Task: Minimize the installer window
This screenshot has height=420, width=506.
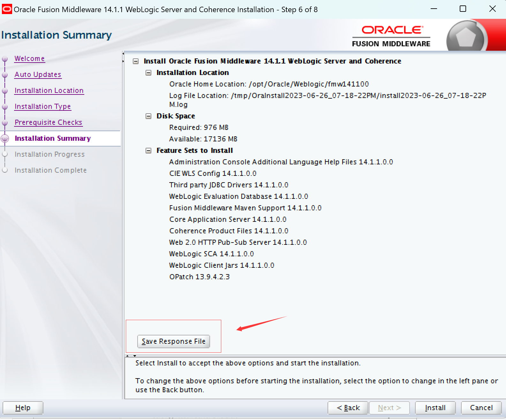Action: coord(434,9)
